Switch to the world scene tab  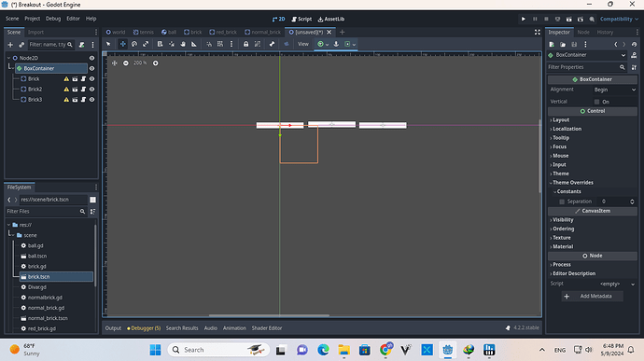(116, 32)
